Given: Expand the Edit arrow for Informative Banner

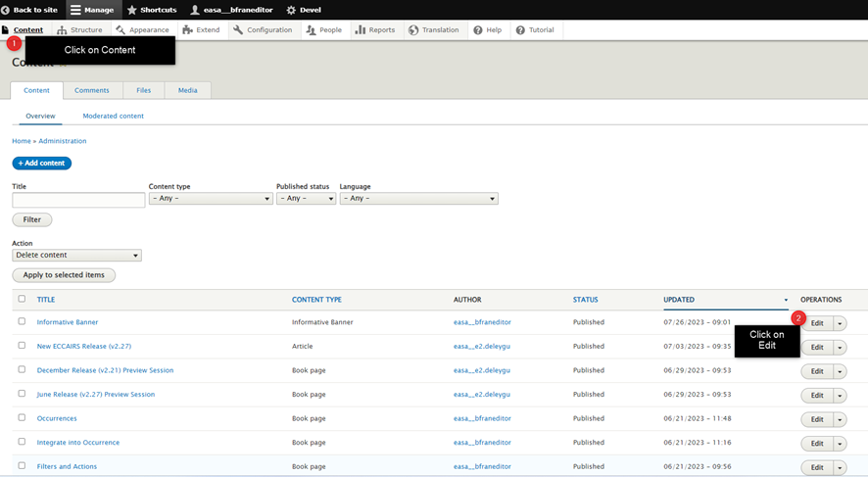Looking at the screenshot, I should coord(841,323).
